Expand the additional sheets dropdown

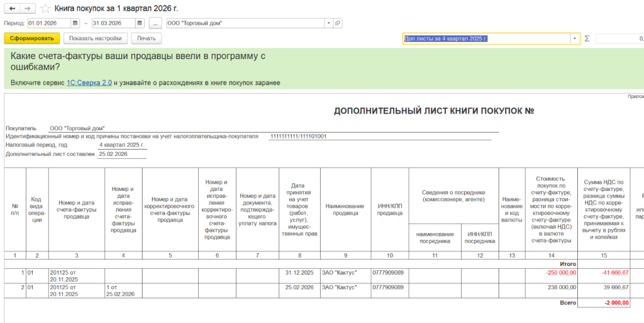point(574,38)
